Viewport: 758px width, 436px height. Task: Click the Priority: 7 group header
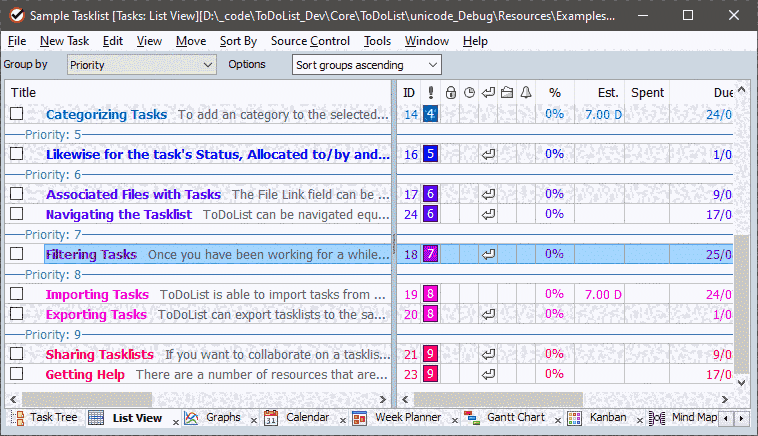198,234
